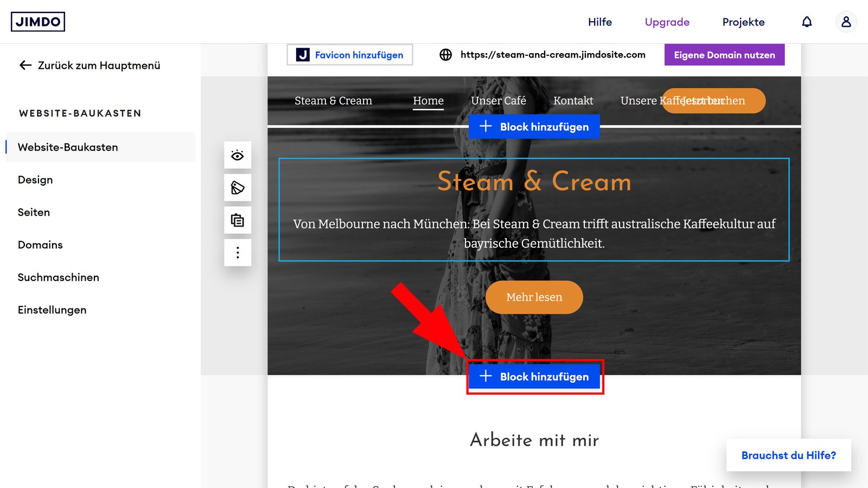
Task: Select the Steam & Cream heading text block
Action: (x=534, y=182)
